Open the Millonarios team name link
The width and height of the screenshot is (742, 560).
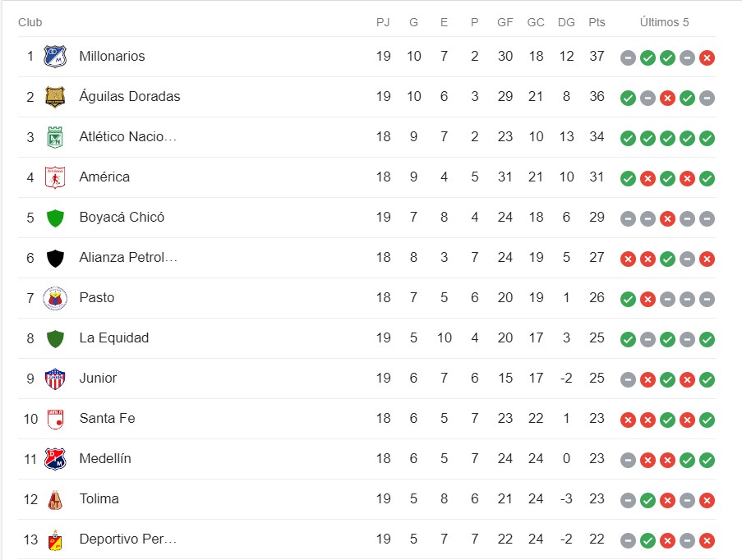pyautogui.click(x=112, y=56)
